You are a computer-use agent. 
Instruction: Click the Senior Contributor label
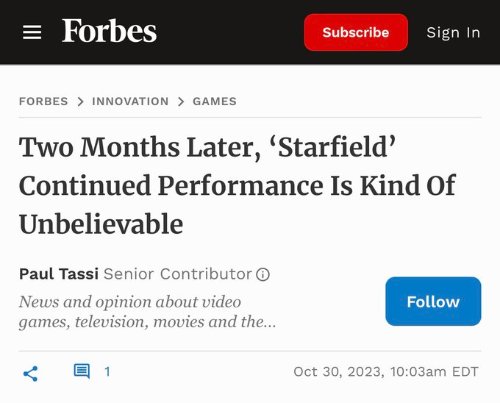click(x=177, y=274)
